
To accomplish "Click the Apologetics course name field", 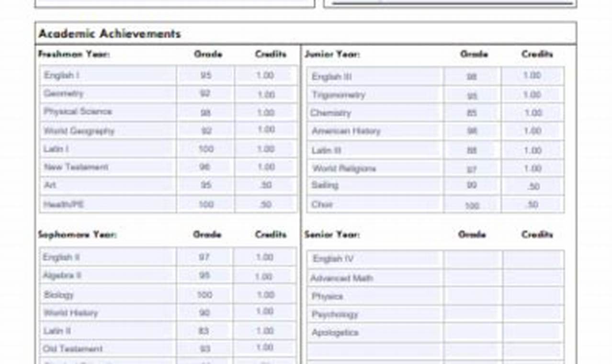I will point(374,332).
